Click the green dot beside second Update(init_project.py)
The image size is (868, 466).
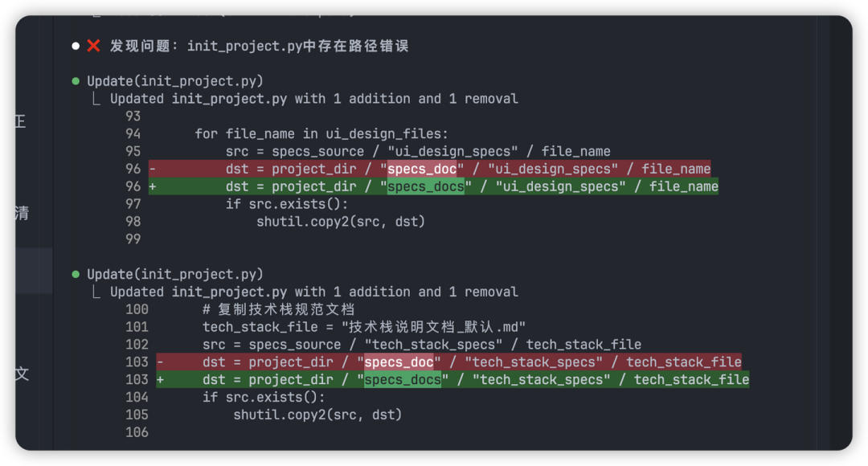point(76,274)
